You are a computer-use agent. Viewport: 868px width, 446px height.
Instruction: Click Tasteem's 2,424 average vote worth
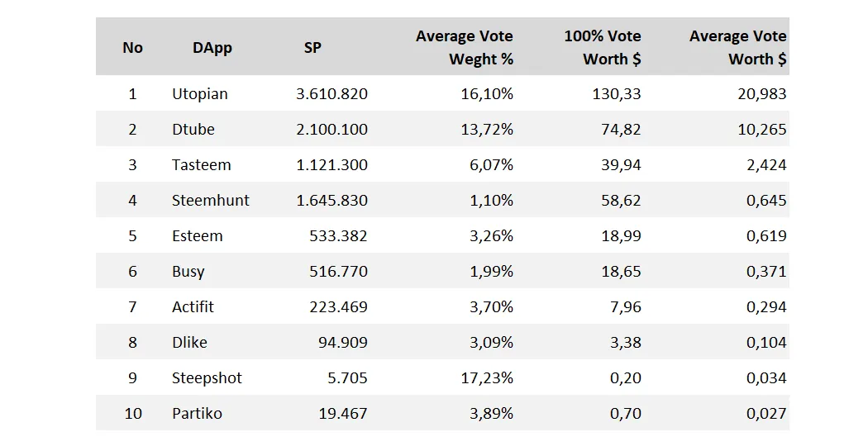pyautogui.click(x=766, y=165)
